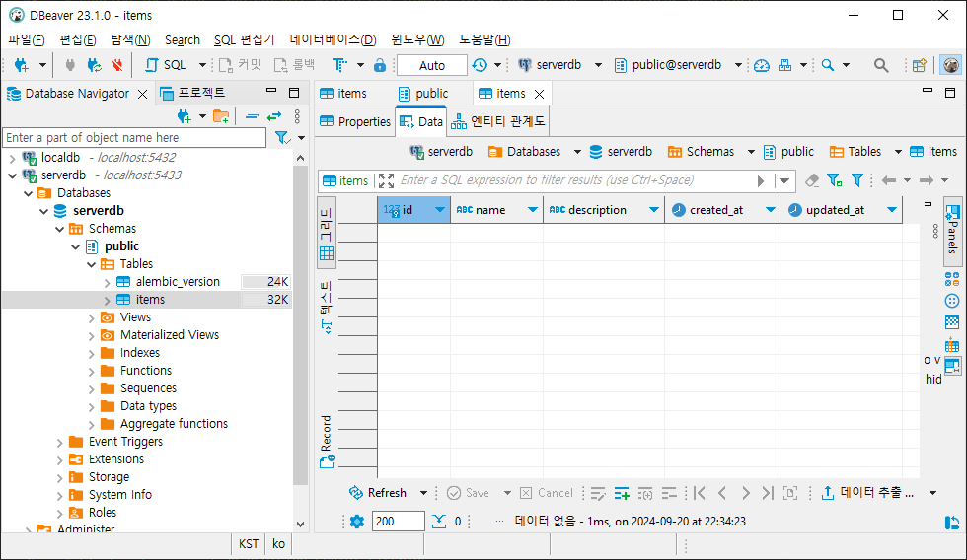This screenshot has width=967, height=560.
Task: Click the DBeaver perspective icon at toolbar end
Action: 951,65
